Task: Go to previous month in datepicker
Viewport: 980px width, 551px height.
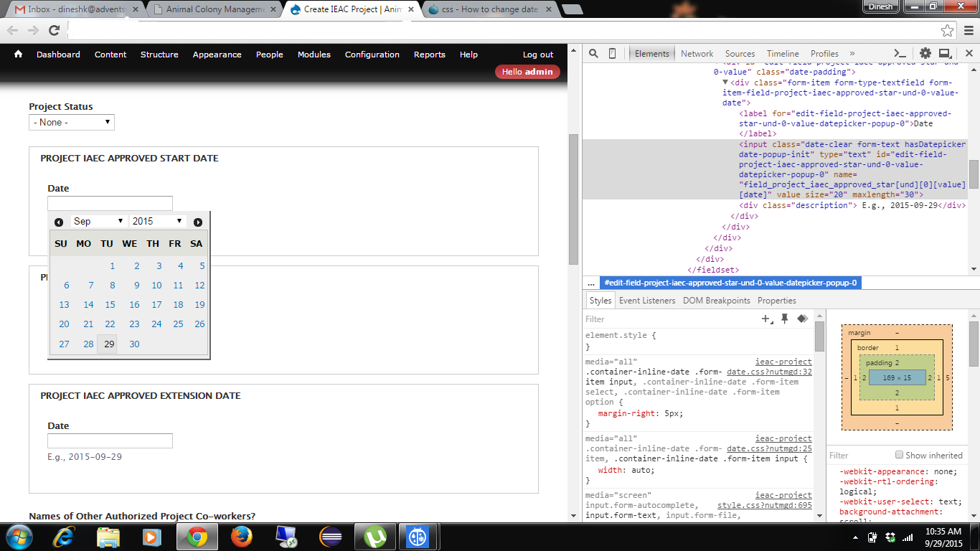Action: 59,222
